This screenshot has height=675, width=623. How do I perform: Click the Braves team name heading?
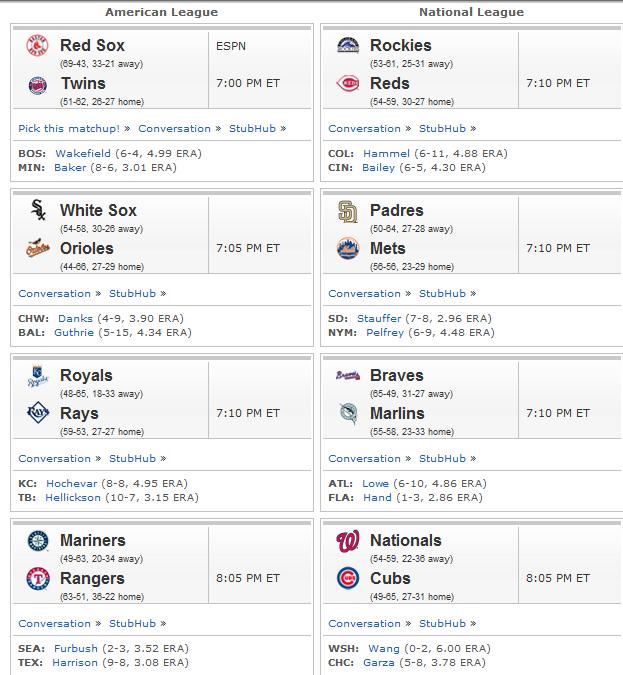[x=397, y=375]
